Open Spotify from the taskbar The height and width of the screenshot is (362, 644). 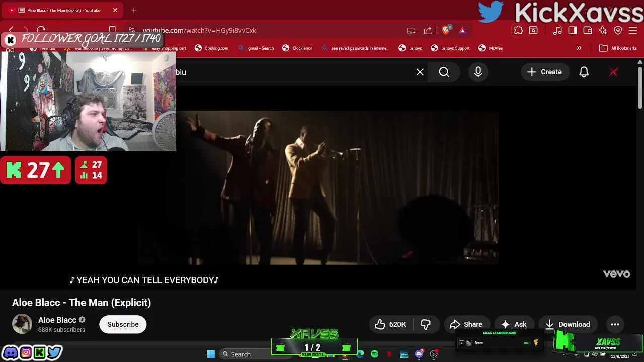pyautogui.click(x=375, y=354)
